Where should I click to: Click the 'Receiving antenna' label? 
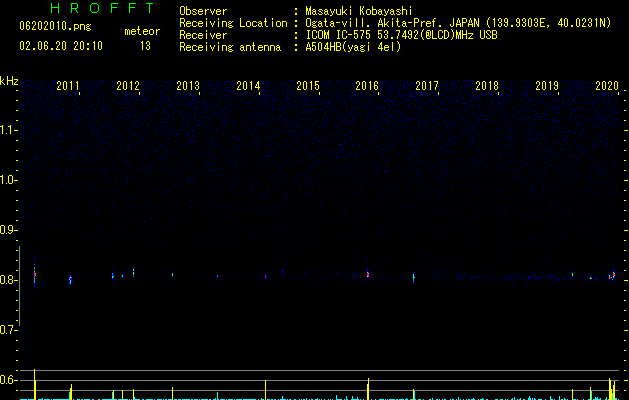tap(230, 47)
